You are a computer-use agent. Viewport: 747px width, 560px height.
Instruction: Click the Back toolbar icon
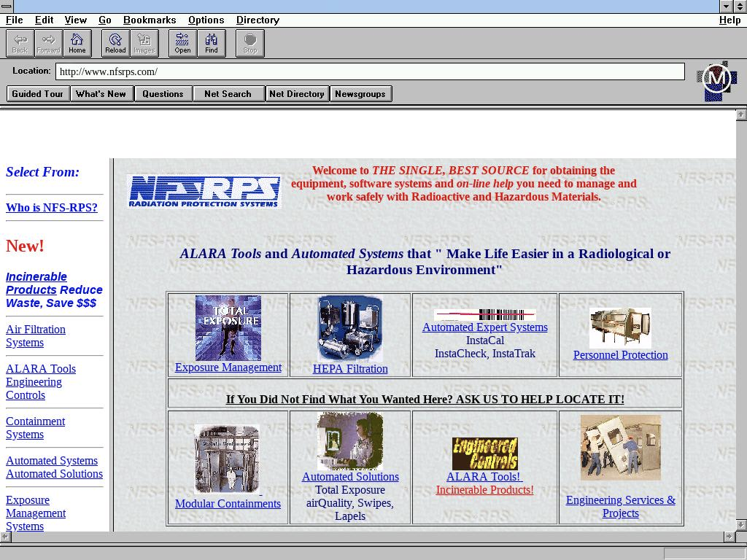(20, 43)
